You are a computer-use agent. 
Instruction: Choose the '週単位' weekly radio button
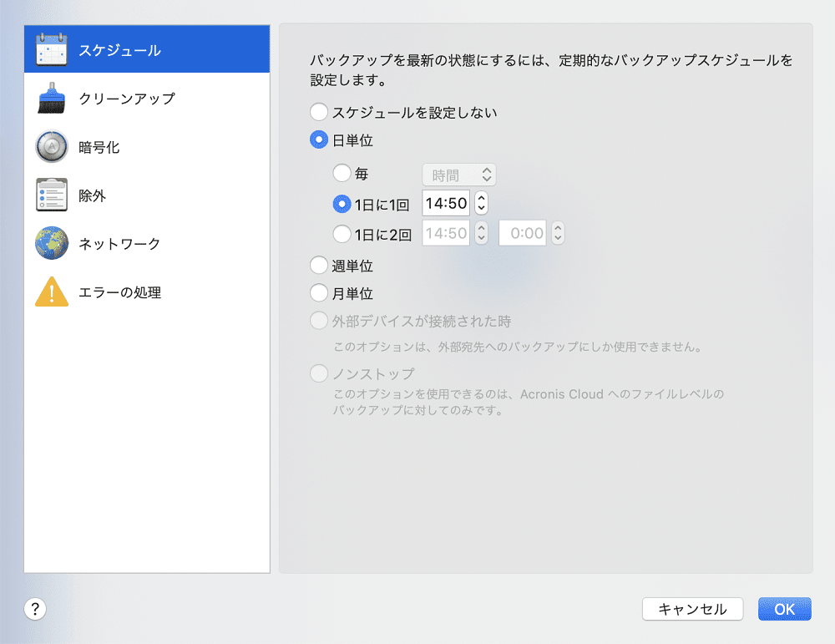318,266
